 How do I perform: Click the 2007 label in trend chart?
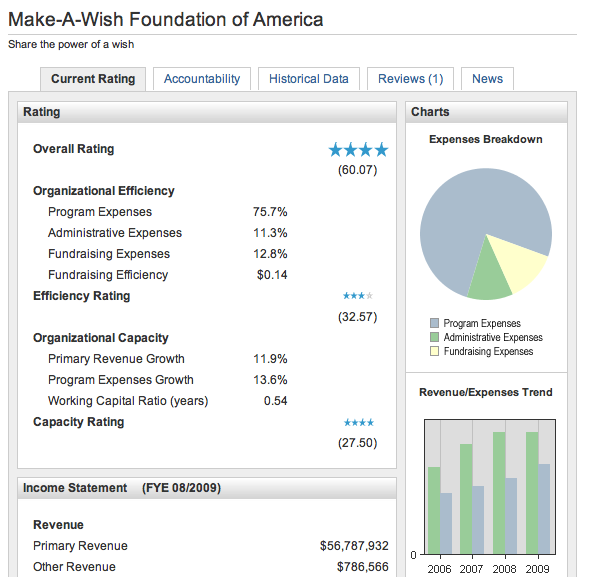(471, 569)
